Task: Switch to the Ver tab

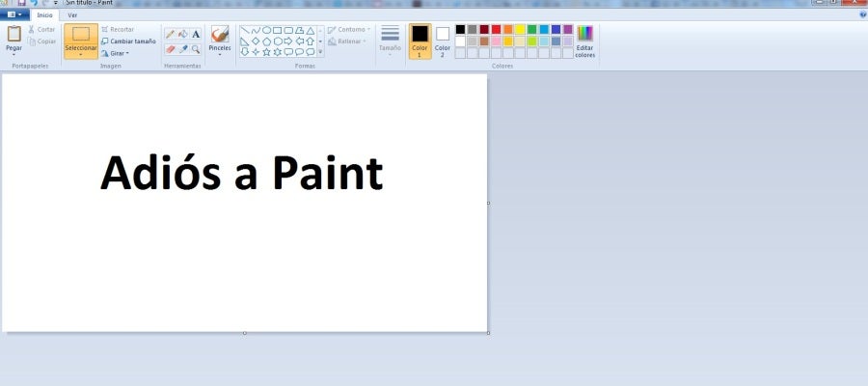Action: coord(72,15)
